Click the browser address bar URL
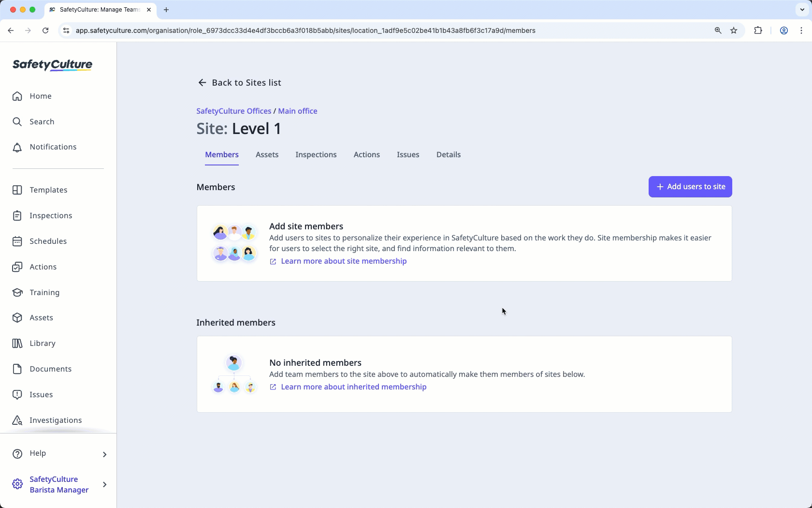Viewport: 812px width, 508px height. 305,30
